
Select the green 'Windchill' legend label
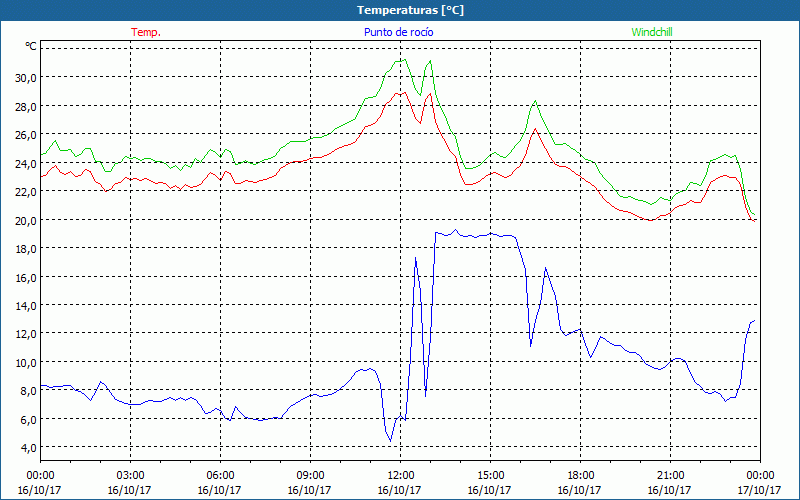point(652,32)
